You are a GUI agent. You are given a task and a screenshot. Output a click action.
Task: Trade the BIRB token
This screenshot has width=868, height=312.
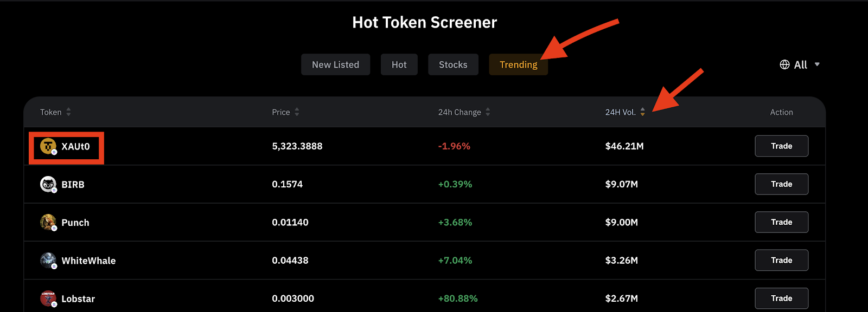click(781, 184)
